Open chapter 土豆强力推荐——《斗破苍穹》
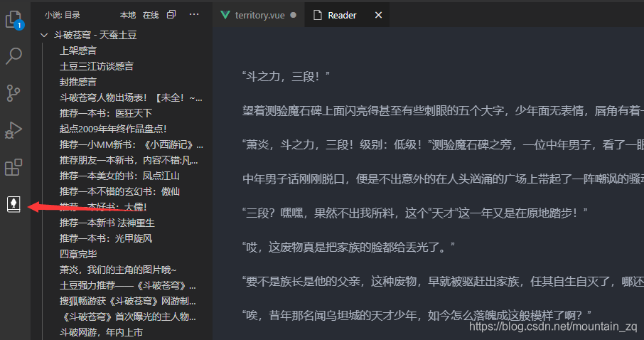Screen dimensions: 644x340 tap(128, 285)
